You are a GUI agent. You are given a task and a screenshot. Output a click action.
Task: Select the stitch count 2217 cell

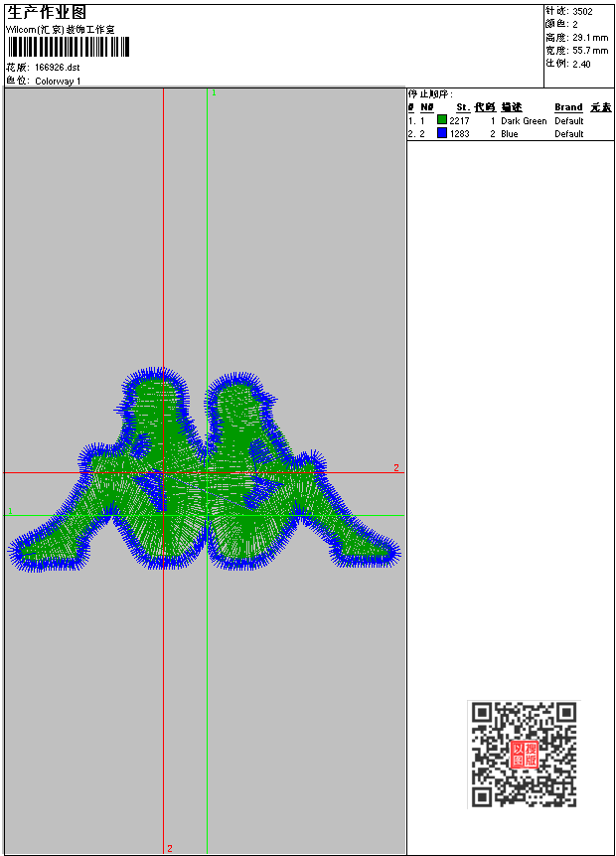point(459,120)
